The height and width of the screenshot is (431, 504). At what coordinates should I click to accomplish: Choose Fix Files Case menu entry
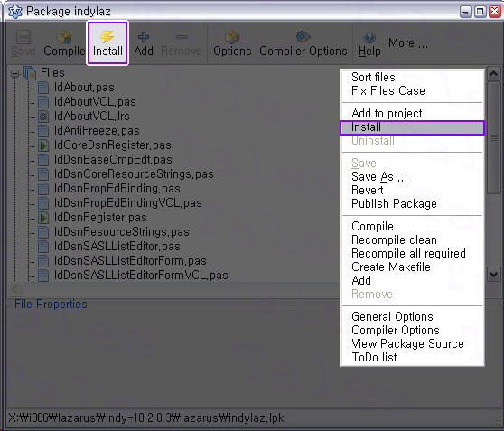[412, 90]
